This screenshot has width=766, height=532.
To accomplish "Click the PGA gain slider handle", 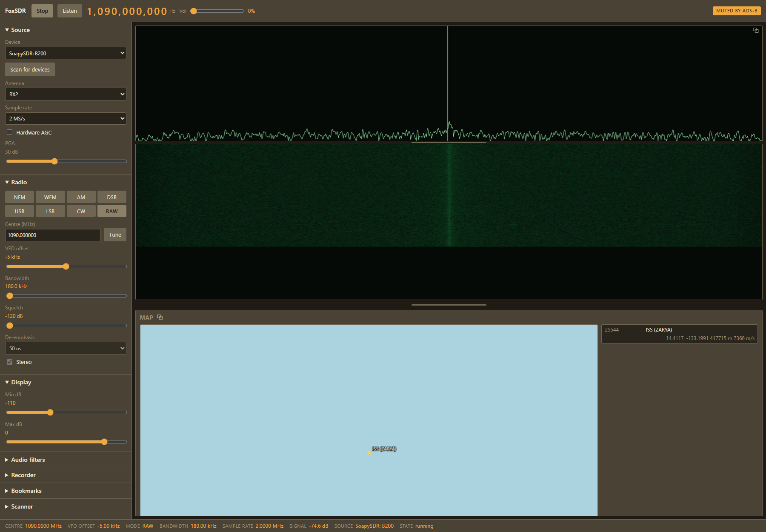I will pos(54,161).
